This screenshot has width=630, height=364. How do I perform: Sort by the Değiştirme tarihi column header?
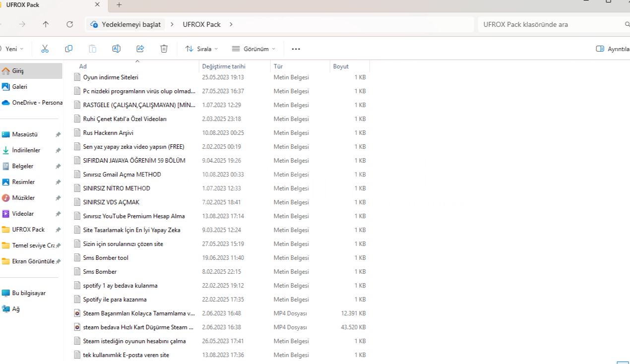223,66
